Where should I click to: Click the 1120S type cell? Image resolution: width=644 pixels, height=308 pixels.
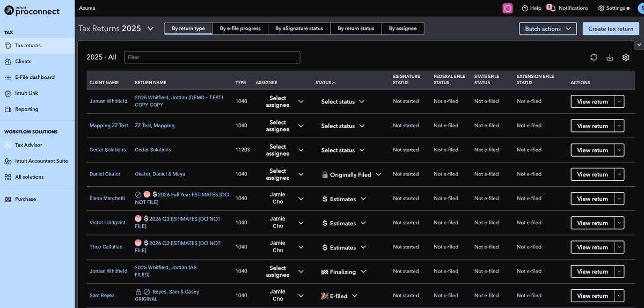pyautogui.click(x=243, y=150)
